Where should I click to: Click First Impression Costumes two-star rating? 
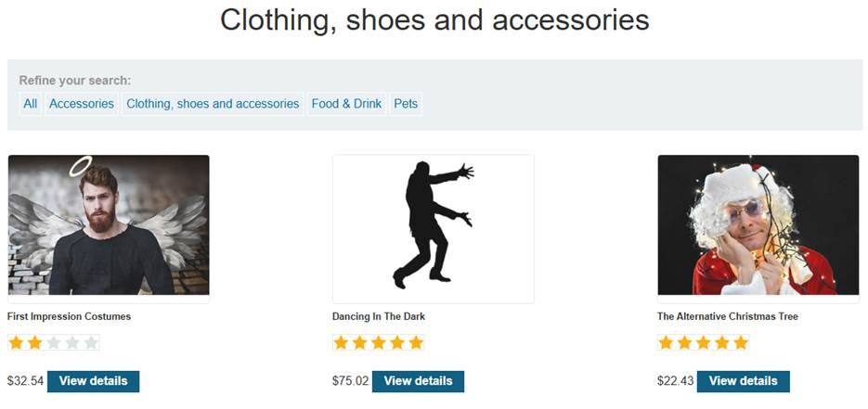point(54,343)
